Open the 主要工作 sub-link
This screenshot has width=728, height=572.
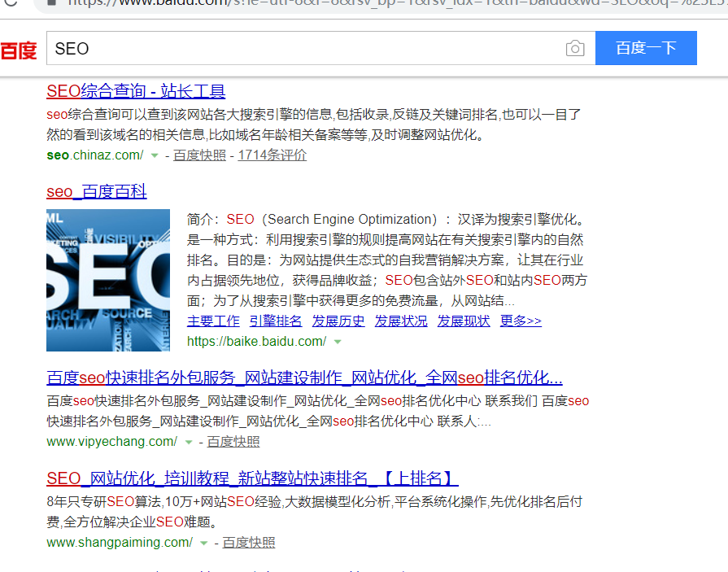213,321
